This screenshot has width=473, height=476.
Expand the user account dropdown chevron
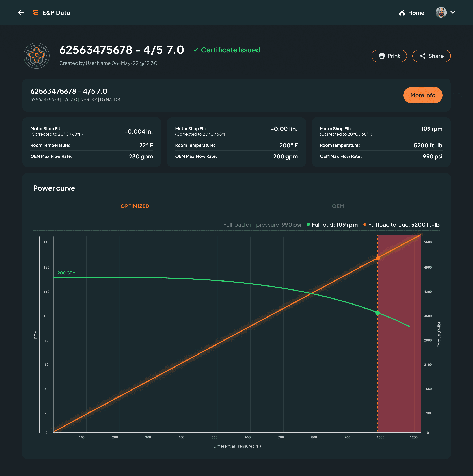453,13
